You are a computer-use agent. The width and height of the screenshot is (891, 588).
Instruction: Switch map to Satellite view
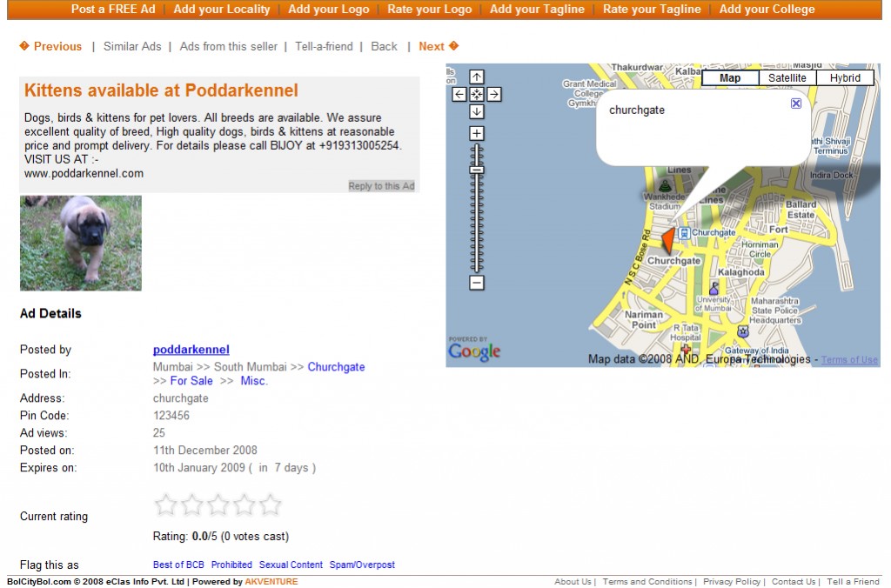click(787, 78)
